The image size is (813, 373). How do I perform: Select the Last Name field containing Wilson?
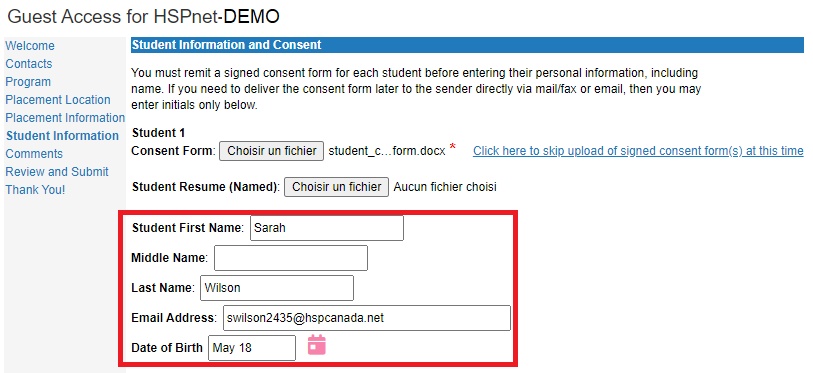tap(277, 288)
